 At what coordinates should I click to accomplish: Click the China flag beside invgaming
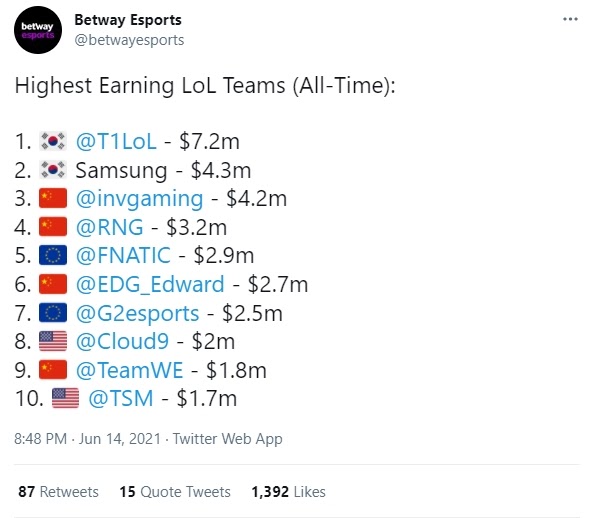coord(53,199)
